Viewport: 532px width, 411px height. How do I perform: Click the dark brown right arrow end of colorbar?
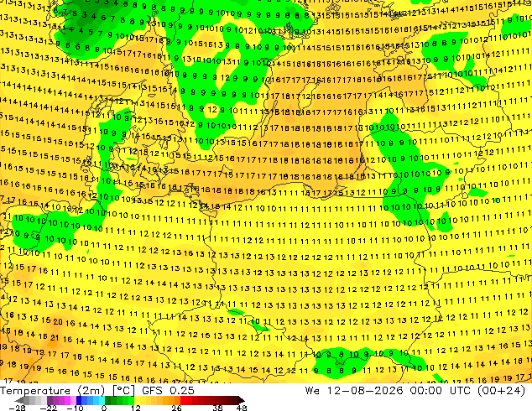click(x=241, y=400)
